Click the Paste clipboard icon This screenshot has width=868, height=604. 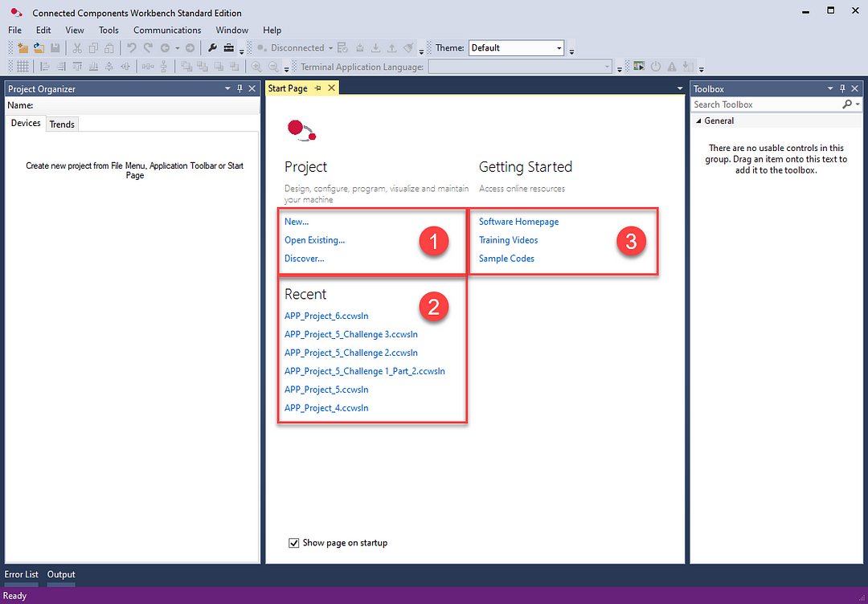click(x=109, y=48)
